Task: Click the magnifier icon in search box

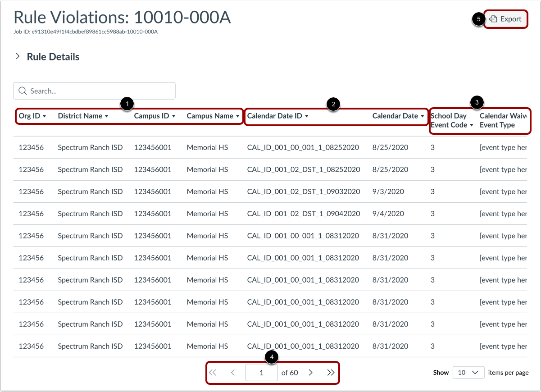Action: point(23,91)
